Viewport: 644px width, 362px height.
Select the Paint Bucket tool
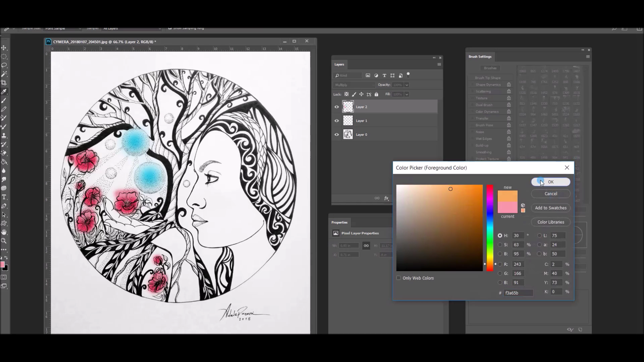click(x=4, y=162)
